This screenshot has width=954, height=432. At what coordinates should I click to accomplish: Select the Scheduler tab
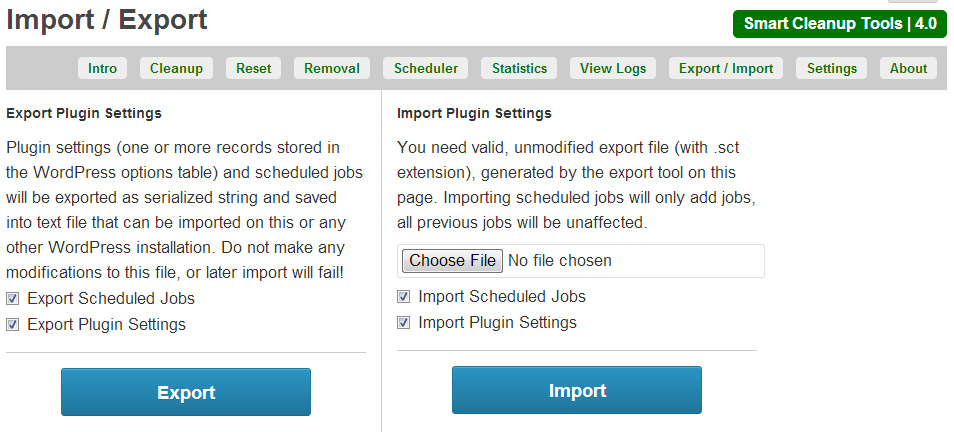tap(426, 68)
